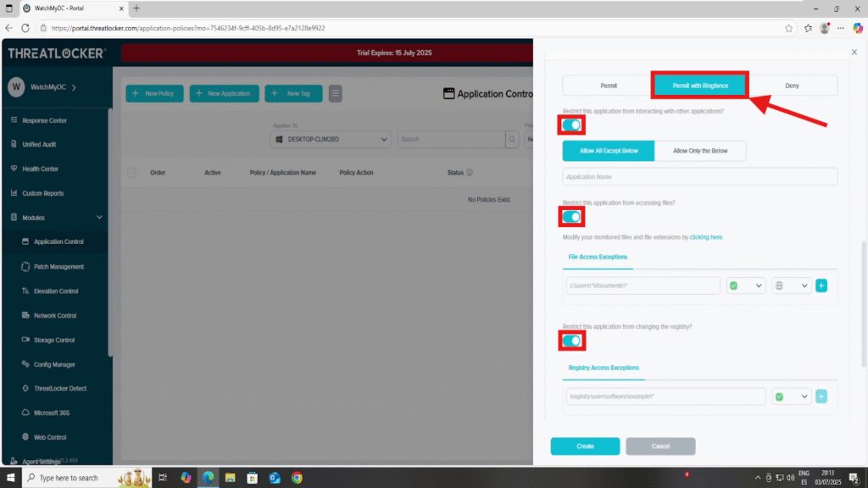Screen dimensions: 868x488
Task: Click the Cancel button
Action: click(660, 446)
